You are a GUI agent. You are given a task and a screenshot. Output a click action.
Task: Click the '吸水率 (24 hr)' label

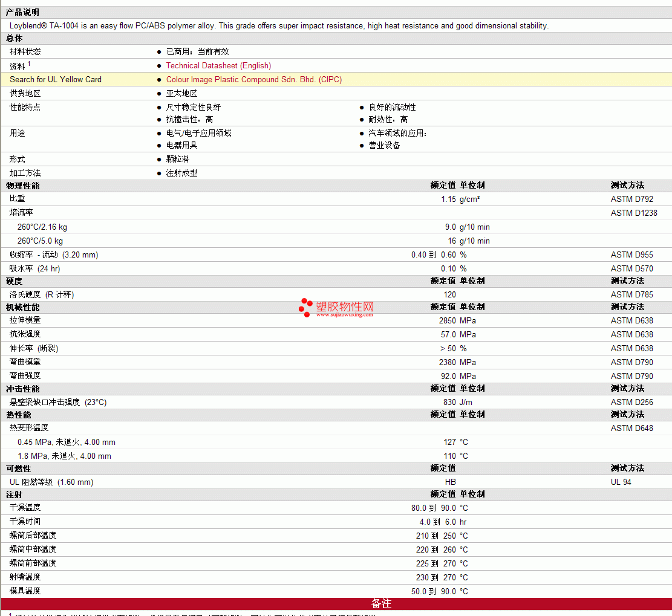pos(34,268)
